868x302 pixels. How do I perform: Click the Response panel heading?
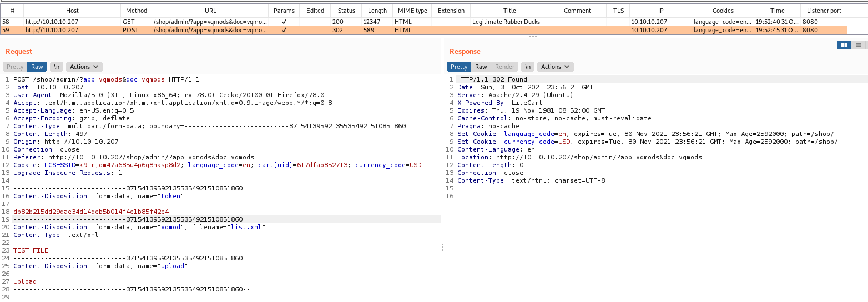(x=465, y=52)
